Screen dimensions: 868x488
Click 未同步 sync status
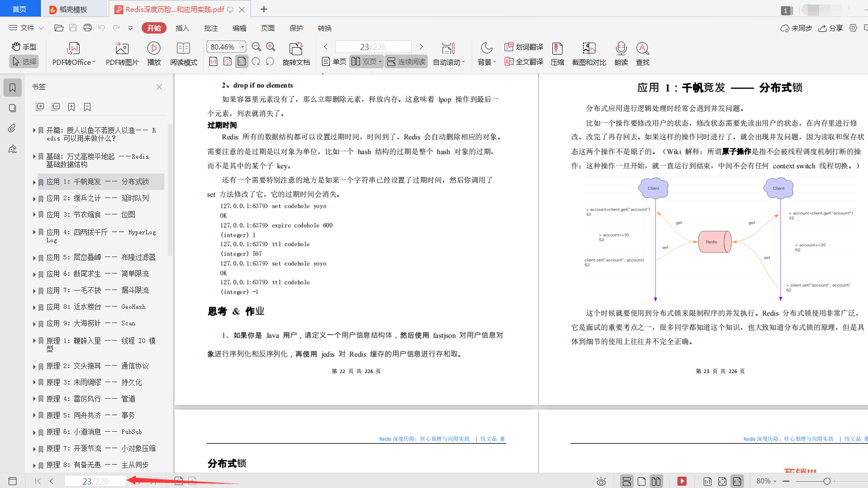796,28
